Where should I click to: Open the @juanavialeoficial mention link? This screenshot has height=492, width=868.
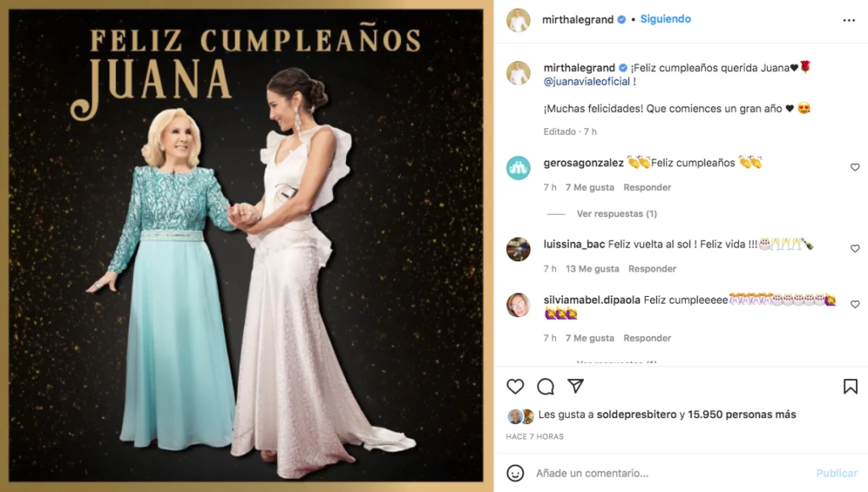click(x=587, y=81)
